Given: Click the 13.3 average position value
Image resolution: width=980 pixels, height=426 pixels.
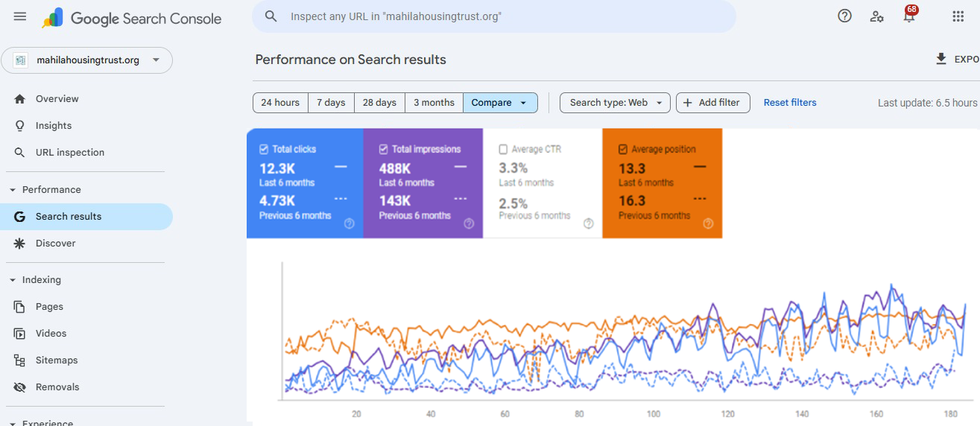Looking at the screenshot, I should (632, 169).
